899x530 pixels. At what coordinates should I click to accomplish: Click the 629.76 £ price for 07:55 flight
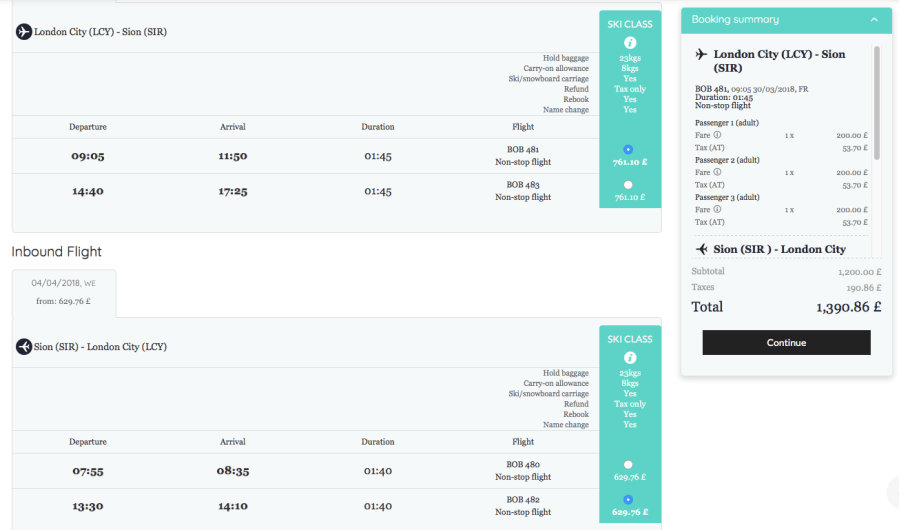point(630,478)
